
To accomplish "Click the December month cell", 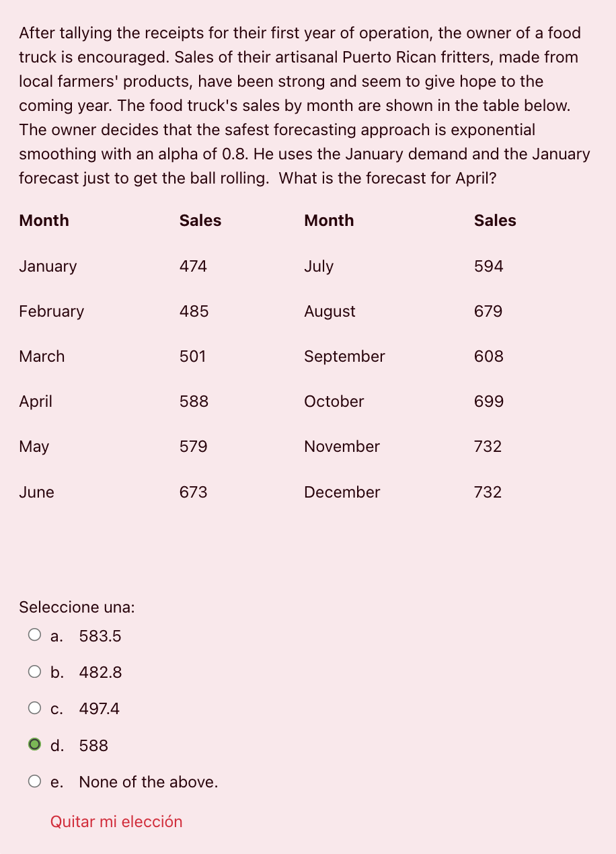I will pos(342,492).
